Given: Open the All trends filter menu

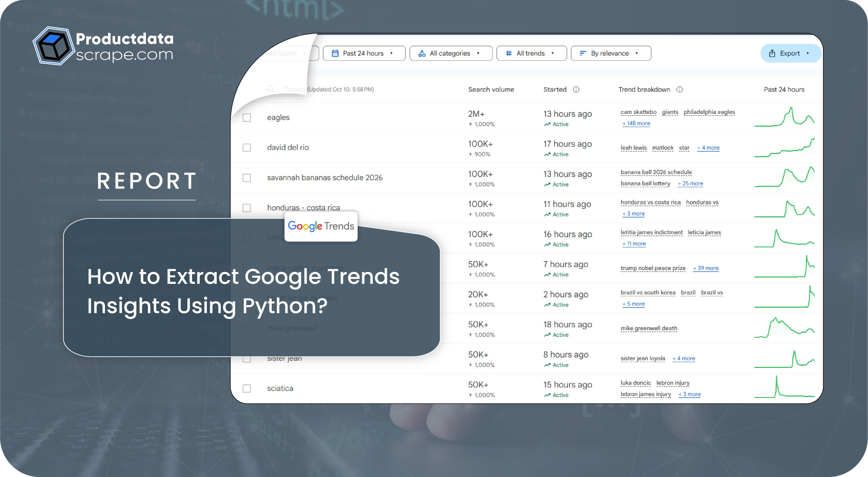Looking at the screenshot, I should (531, 53).
